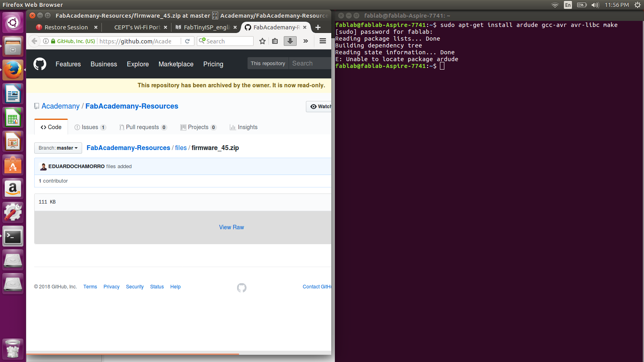This screenshot has height=362, width=644.
Task: Open Ubuntu Software from the dock
Action: [13, 165]
